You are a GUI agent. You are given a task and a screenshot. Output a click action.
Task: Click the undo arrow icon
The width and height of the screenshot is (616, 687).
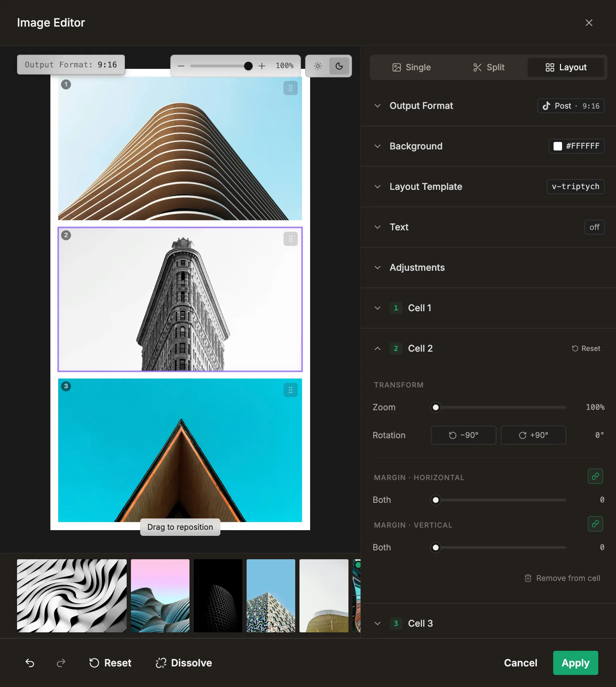(30, 663)
